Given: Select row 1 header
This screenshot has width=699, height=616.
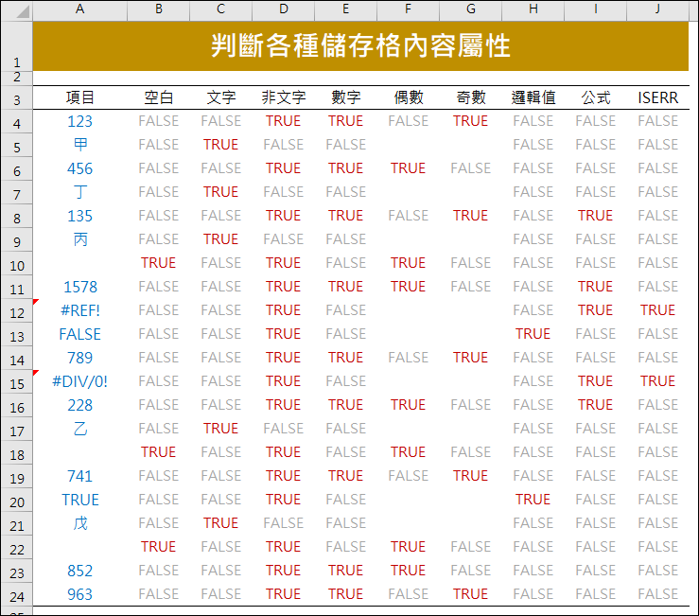Looking at the screenshot, I should click(x=17, y=46).
